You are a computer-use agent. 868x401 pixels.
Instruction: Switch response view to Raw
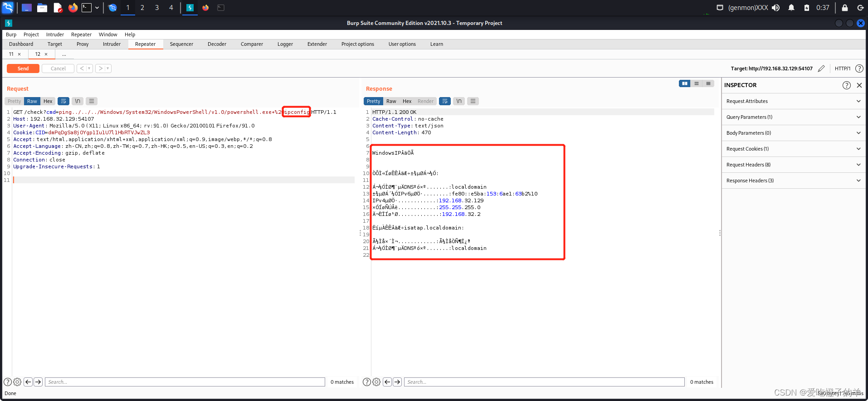pyautogui.click(x=391, y=101)
